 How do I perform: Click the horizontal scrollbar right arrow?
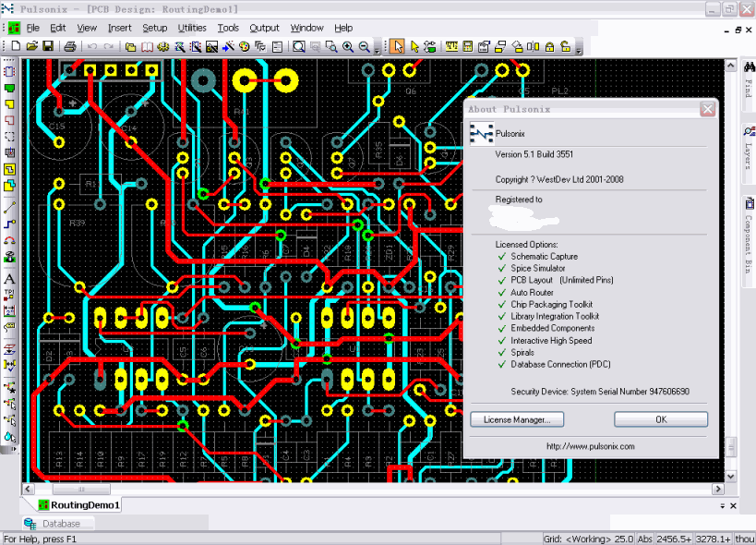point(718,489)
